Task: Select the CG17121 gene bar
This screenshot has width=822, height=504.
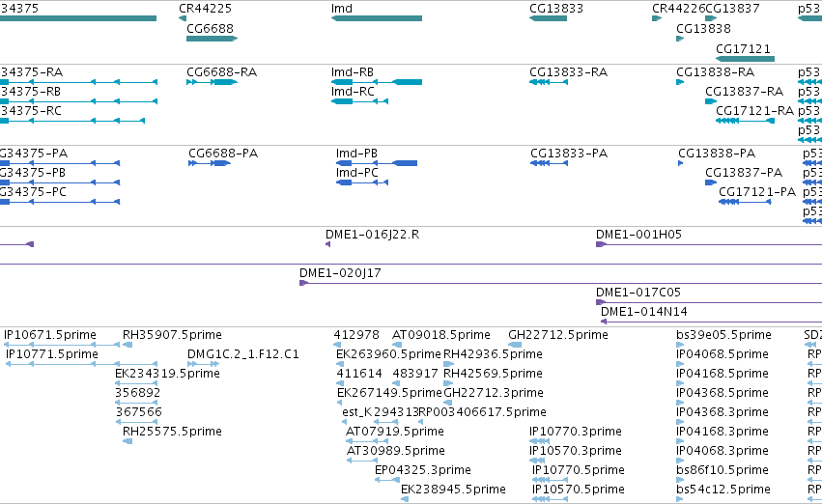Action: (745, 59)
